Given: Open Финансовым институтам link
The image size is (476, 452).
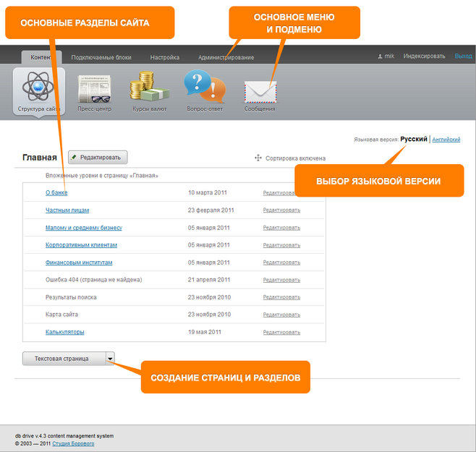Looking at the screenshot, I should coord(79,263).
